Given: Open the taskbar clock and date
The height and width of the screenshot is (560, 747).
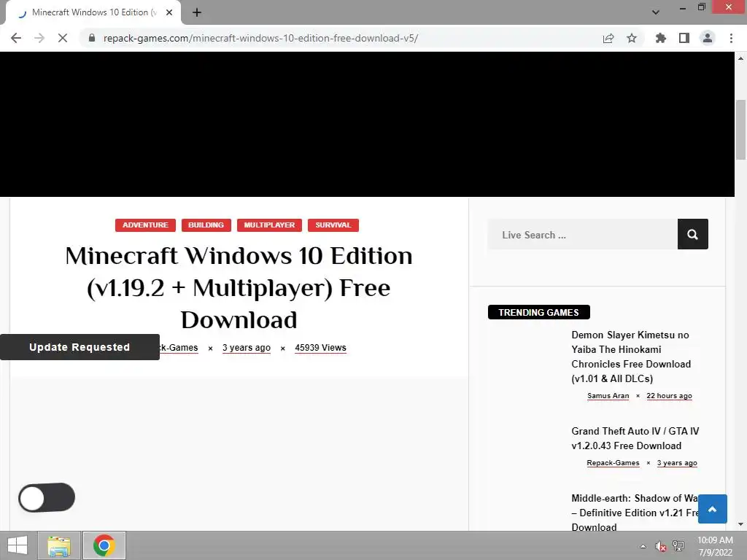Looking at the screenshot, I should (x=715, y=546).
